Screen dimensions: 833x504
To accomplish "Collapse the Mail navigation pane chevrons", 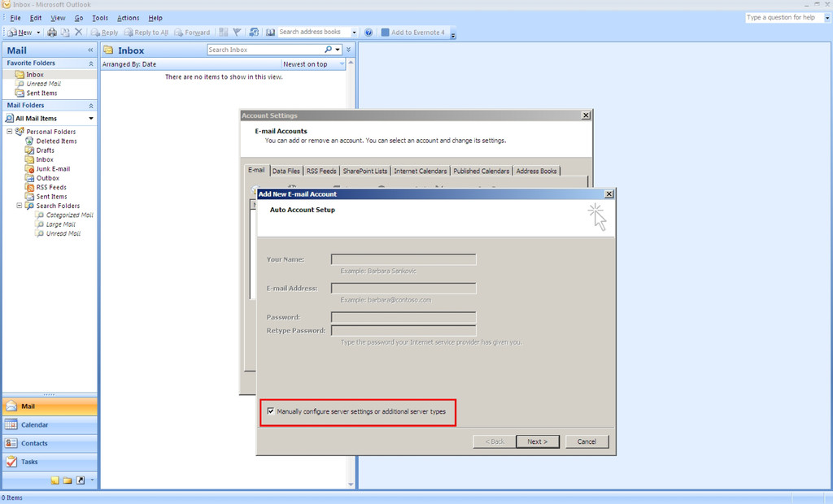I will [x=90, y=50].
